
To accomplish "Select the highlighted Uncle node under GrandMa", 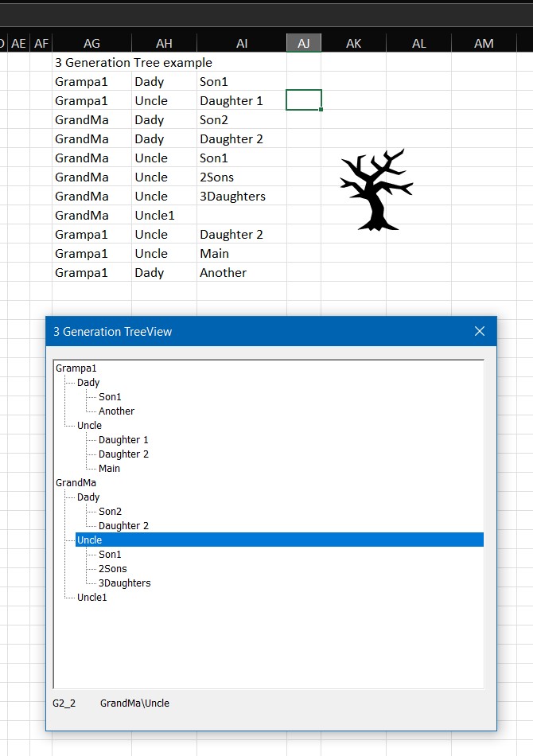I will pos(90,540).
